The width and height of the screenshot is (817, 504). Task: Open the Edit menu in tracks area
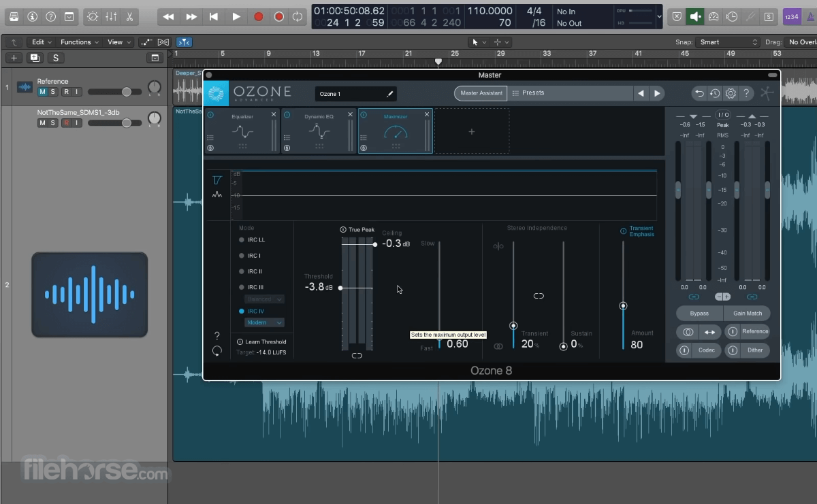[x=42, y=42]
